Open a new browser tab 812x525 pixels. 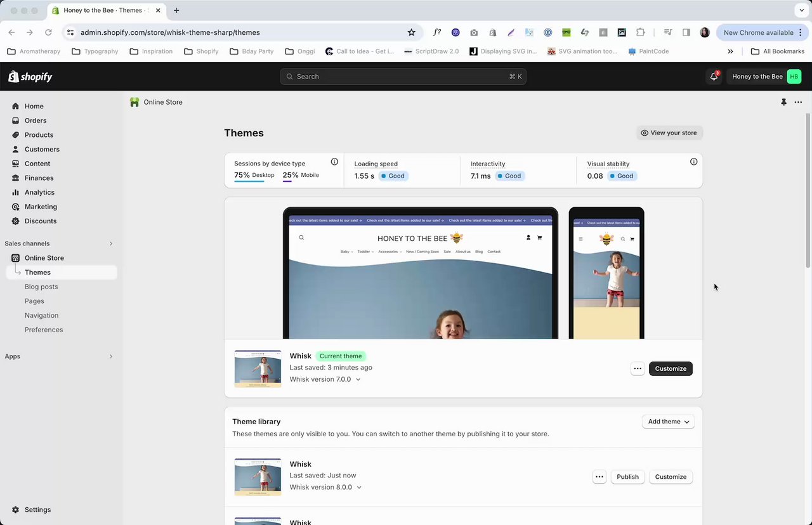click(x=176, y=10)
